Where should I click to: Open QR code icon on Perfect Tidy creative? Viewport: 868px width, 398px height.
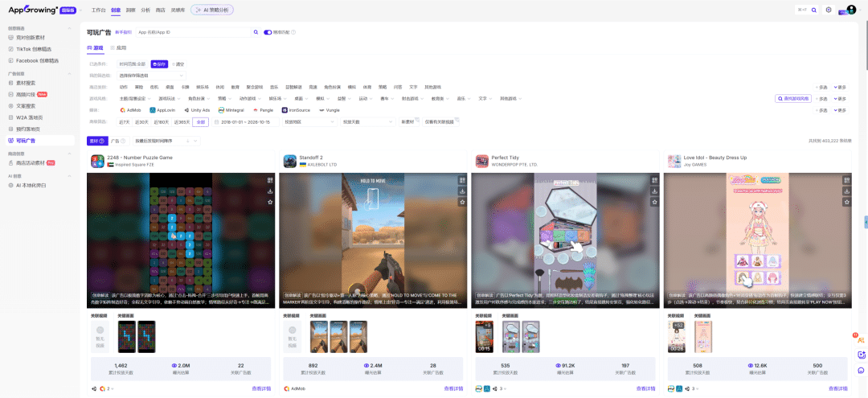(654, 180)
